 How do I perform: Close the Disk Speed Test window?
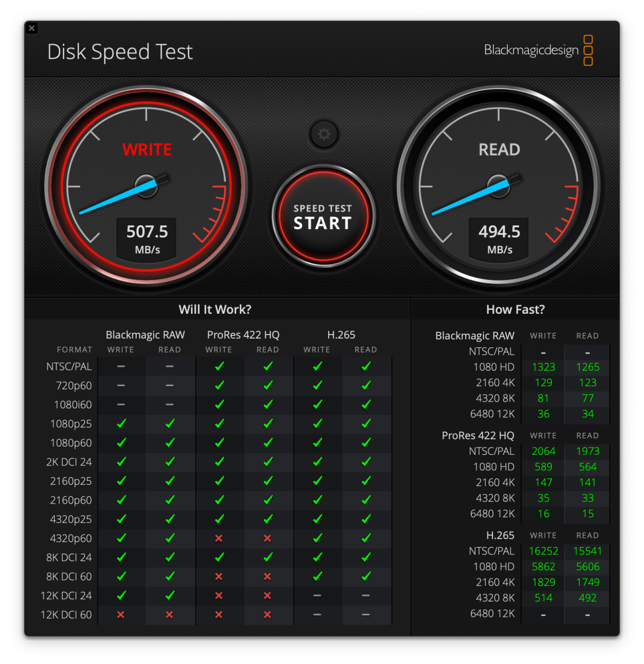pos(32,28)
